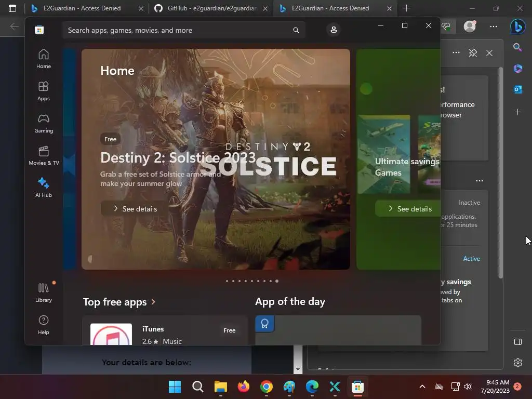Open the clock showing 9:45 AM
This screenshot has height=399, width=532.
(x=495, y=387)
